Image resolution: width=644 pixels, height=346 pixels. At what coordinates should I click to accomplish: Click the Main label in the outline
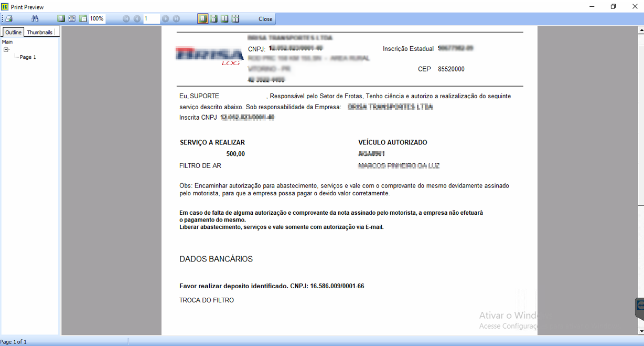[x=7, y=42]
